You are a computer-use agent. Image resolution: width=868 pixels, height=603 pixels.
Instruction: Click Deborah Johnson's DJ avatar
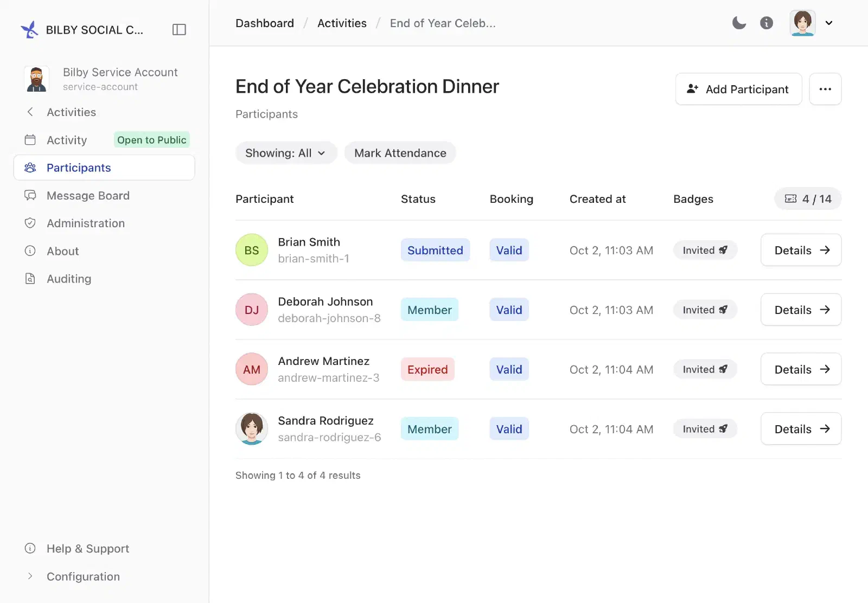tap(252, 310)
